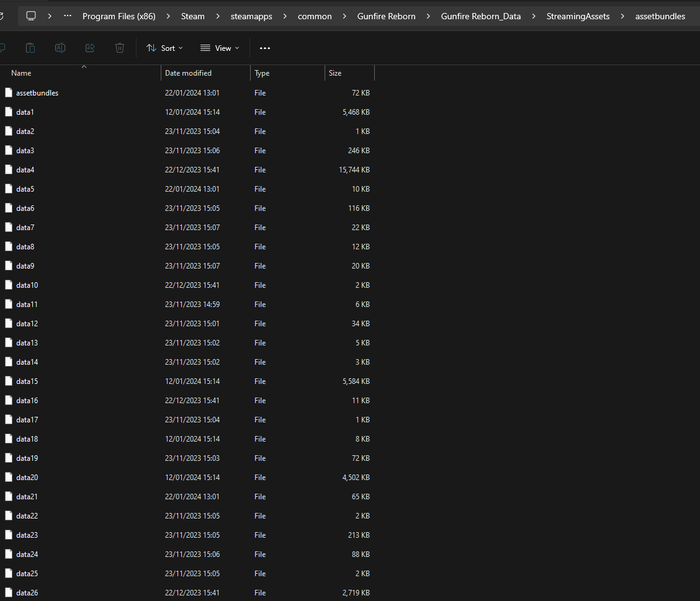This screenshot has height=601, width=700.
Task: Navigate to Steam folder breadcrumb
Action: pyautogui.click(x=193, y=16)
